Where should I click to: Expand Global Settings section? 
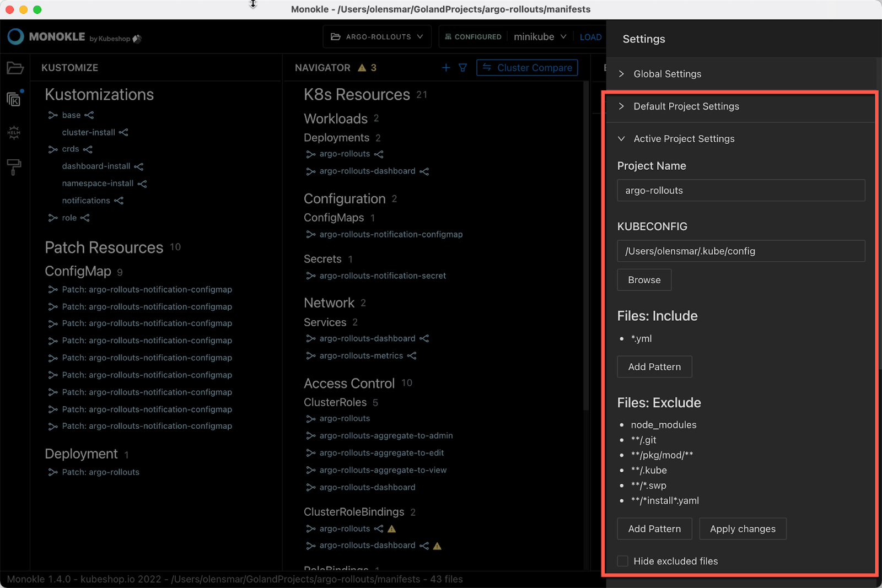tap(740, 74)
